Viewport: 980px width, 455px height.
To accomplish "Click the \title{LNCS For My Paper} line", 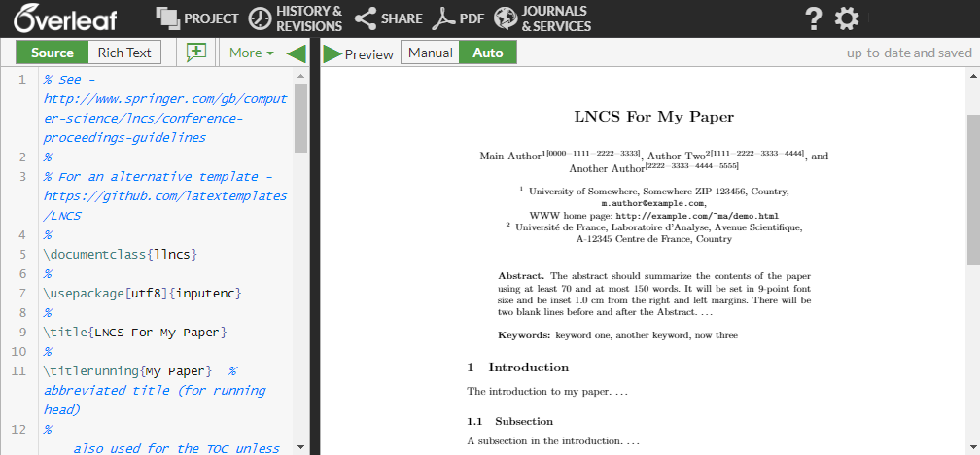I will [134, 332].
